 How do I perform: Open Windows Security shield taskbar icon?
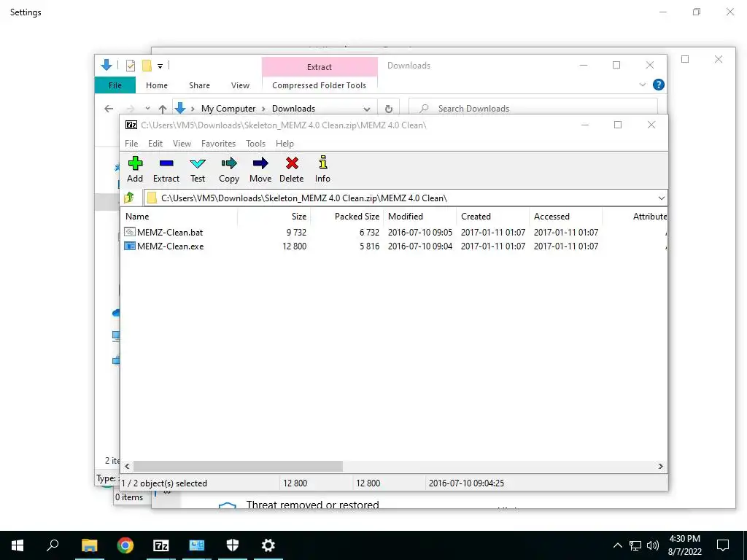click(233, 545)
